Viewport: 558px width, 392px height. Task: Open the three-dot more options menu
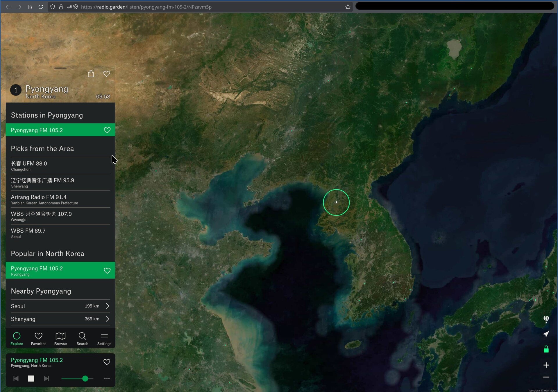[x=107, y=379]
